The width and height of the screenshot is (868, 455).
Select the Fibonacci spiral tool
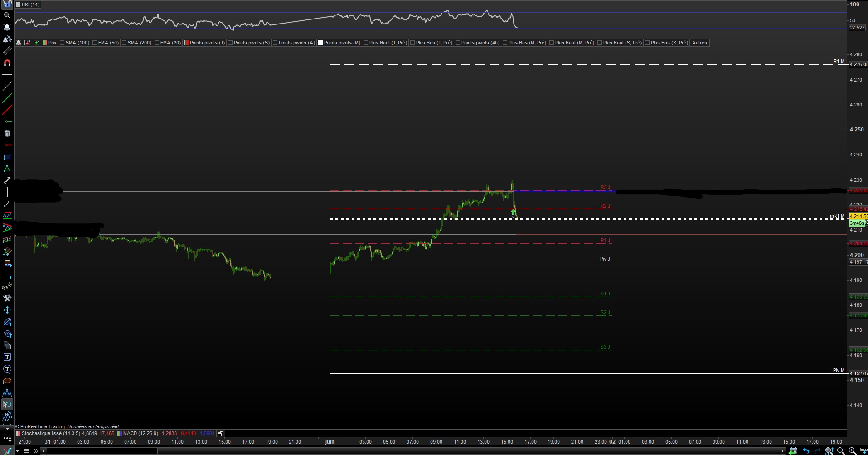(x=7, y=334)
